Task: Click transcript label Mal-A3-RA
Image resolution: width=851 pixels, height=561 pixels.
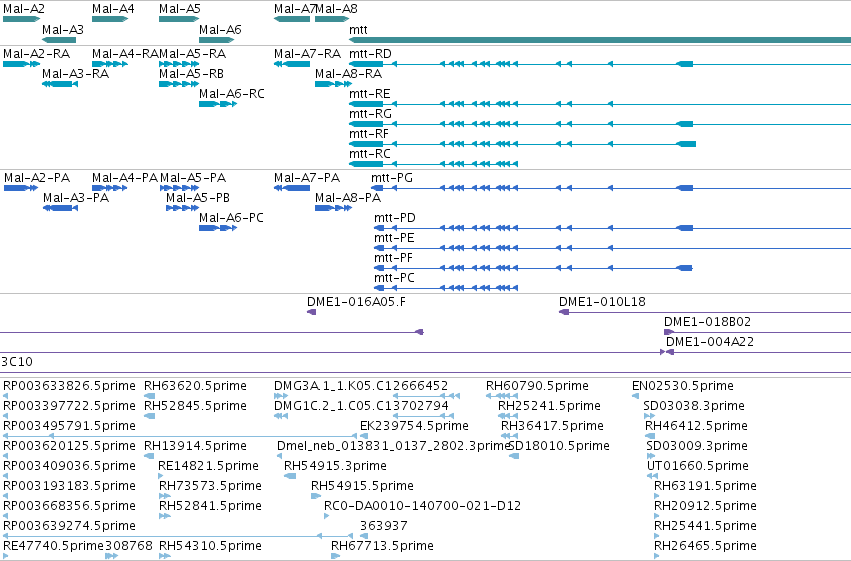Action: tap(75, 74)
